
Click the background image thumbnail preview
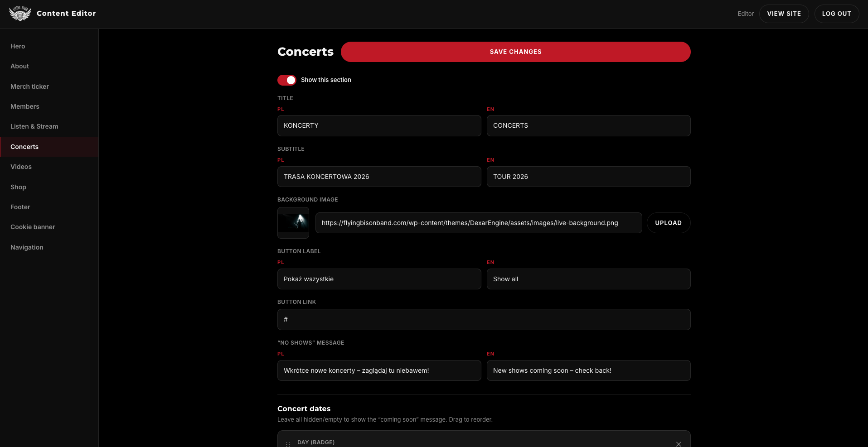point(293,223)
